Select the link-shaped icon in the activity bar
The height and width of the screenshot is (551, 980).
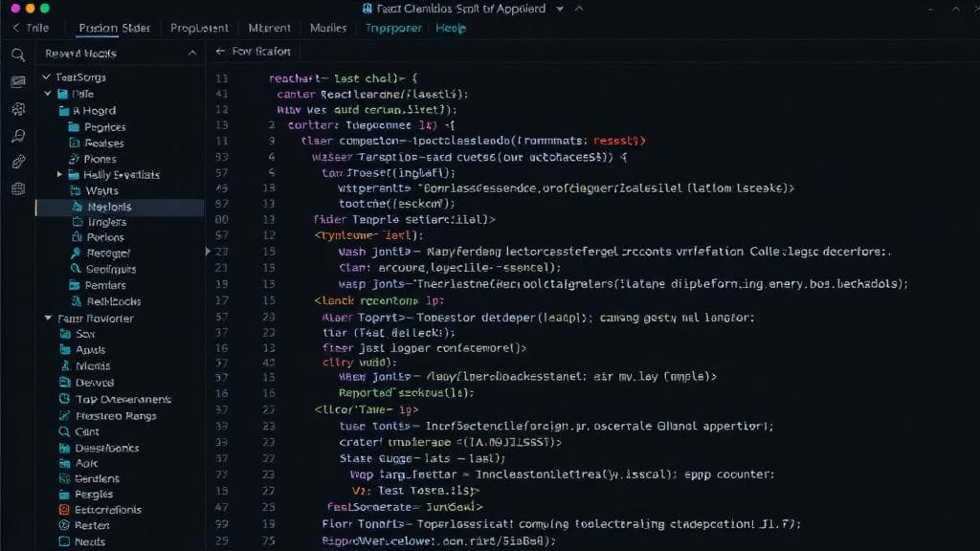17,162
